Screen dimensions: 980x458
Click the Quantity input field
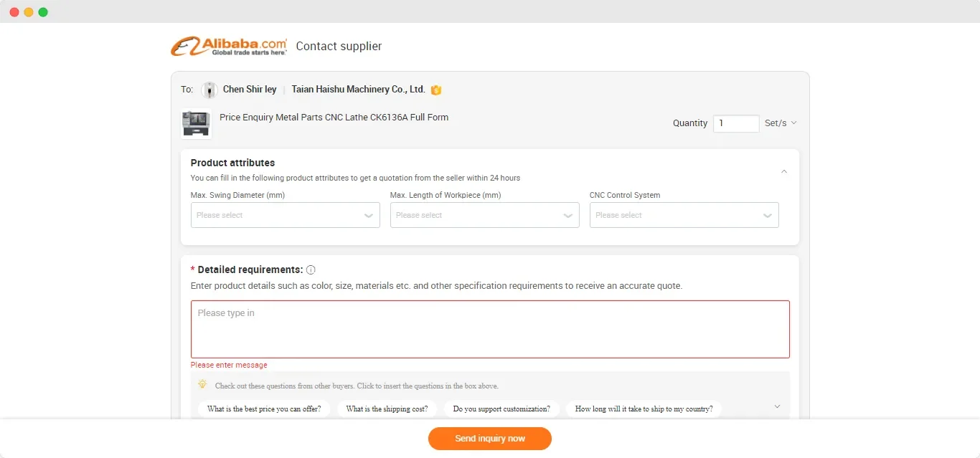click(x=735, y=123)
